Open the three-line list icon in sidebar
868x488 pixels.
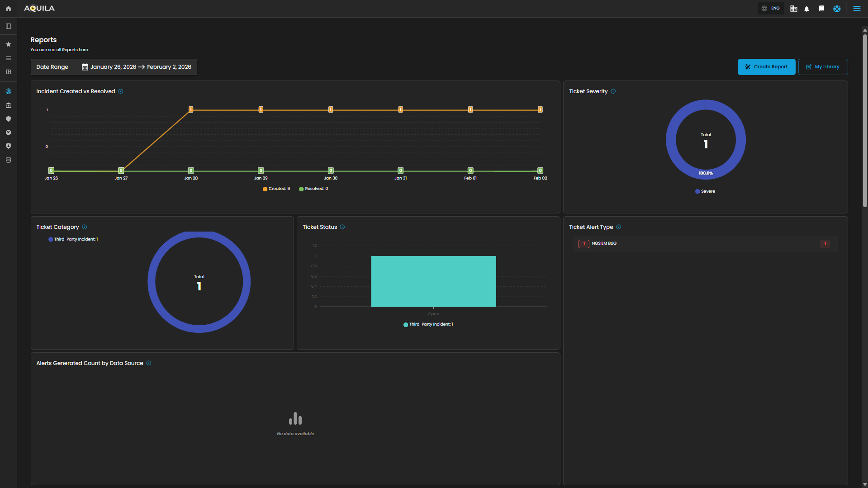coord(8,58)
